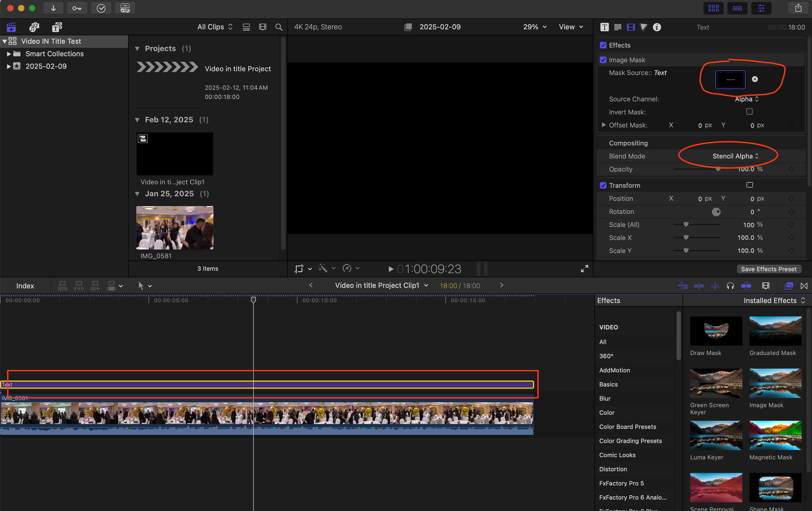This screenshot has width=812, height=511.
Task: Toggle the Transitions browser icon
Action: click(804, 286)
